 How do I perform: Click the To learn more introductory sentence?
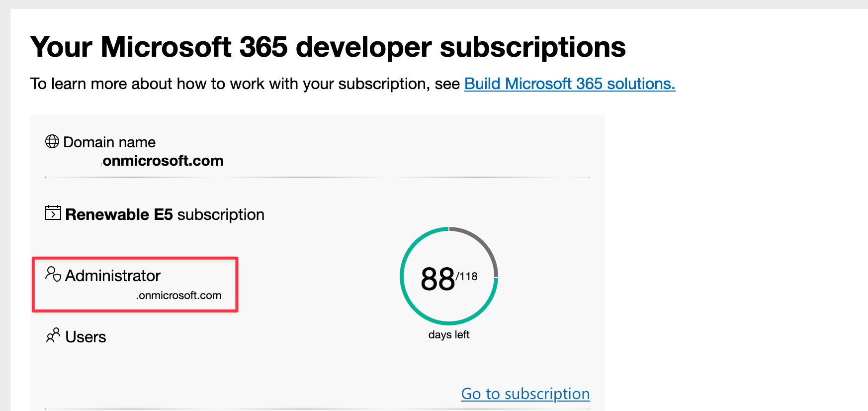tap(245, 84)
